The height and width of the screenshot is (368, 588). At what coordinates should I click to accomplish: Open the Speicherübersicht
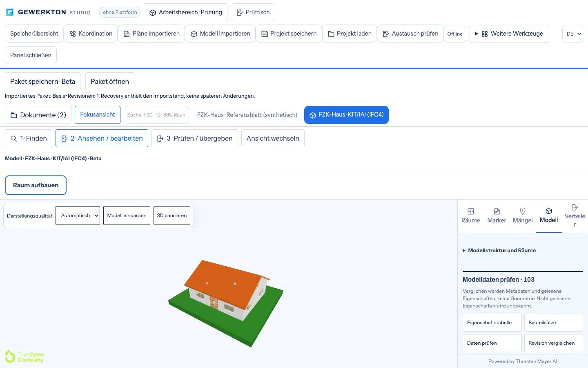point(34,34)
